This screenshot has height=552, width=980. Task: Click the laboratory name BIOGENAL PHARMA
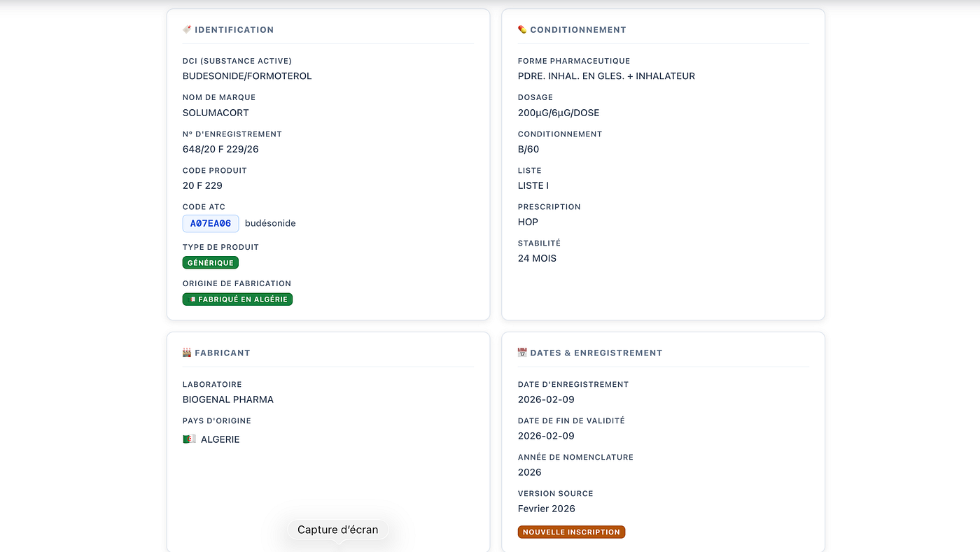point(228,399)
